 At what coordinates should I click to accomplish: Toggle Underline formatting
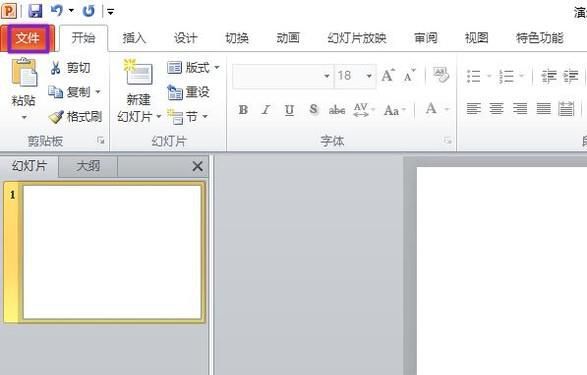tap(289, 110)
